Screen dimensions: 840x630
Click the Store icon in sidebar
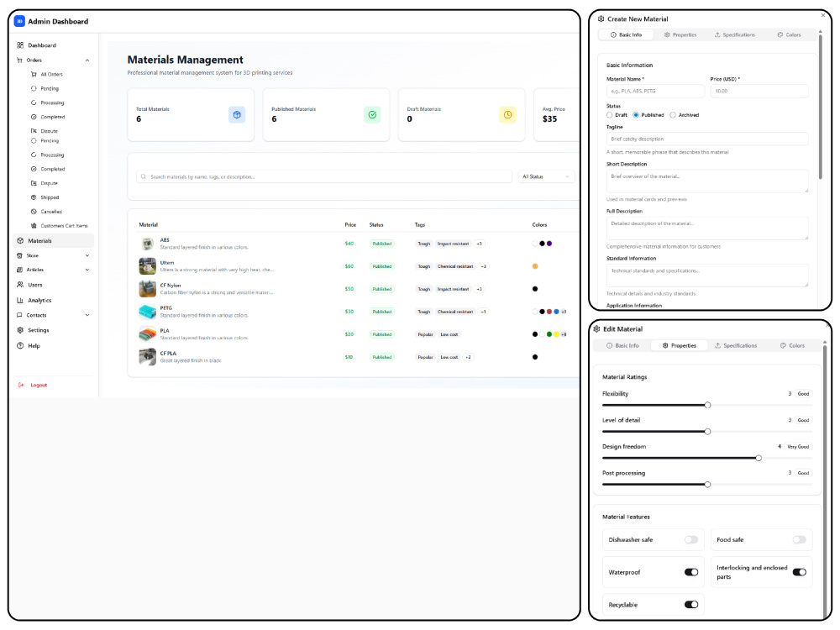pyautogui.click(x=20, y=256)
